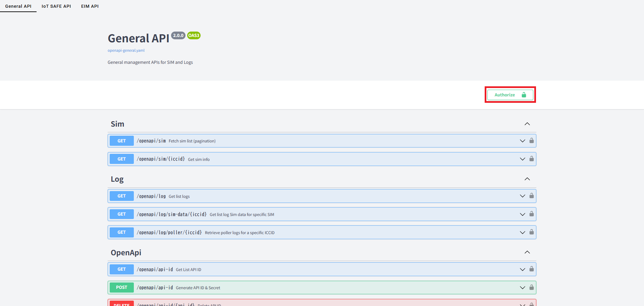Expand the GET /openapi/sim/{iccid} endpoint row

coord(522,159)
